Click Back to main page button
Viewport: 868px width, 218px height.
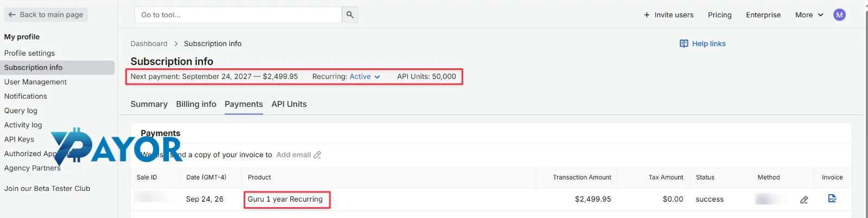[x=46, y=15]
